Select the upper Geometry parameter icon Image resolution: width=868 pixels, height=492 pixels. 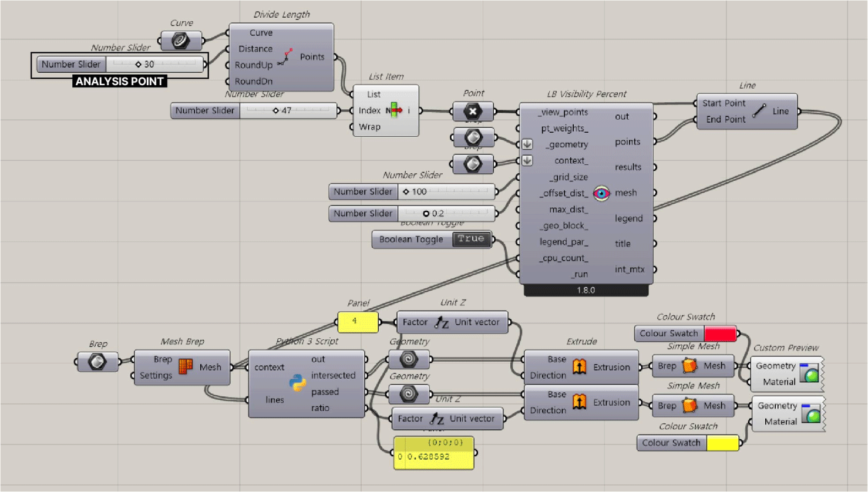[x=409, y=359]
